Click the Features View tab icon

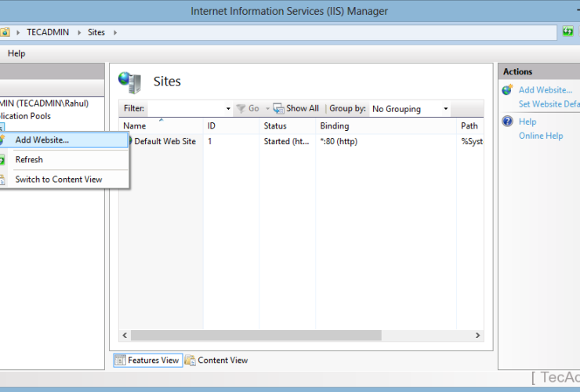[x=120, y=361]
